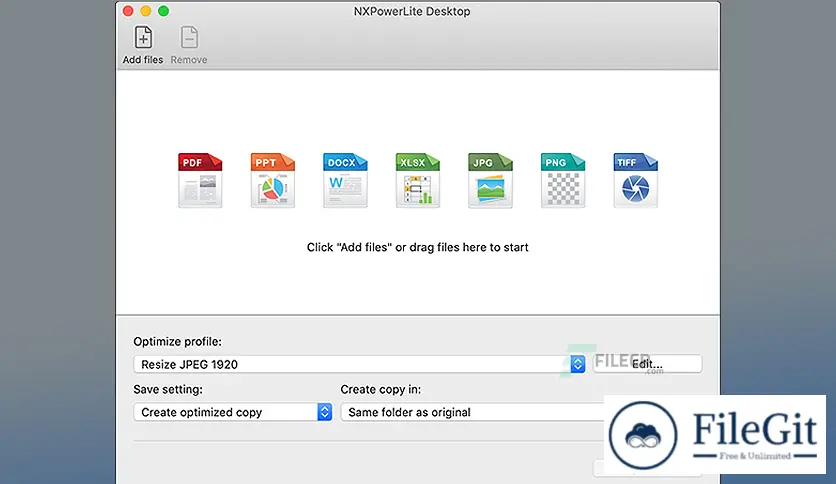Open the Save setting dropdown

(x=233, y=412)
